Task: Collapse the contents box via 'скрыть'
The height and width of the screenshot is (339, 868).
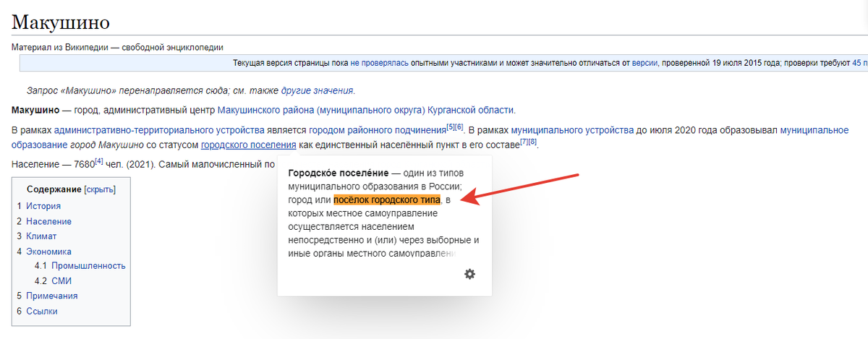Action: coord(100,189)
